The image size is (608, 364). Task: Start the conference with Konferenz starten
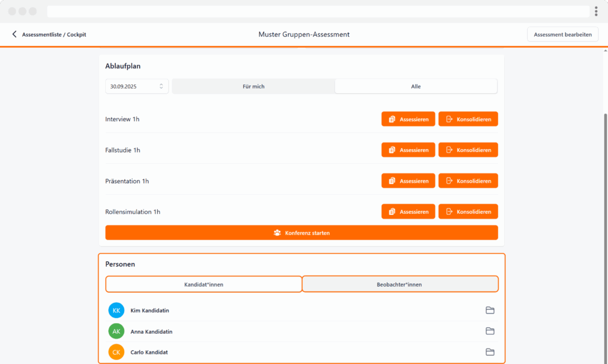(302, 233)
